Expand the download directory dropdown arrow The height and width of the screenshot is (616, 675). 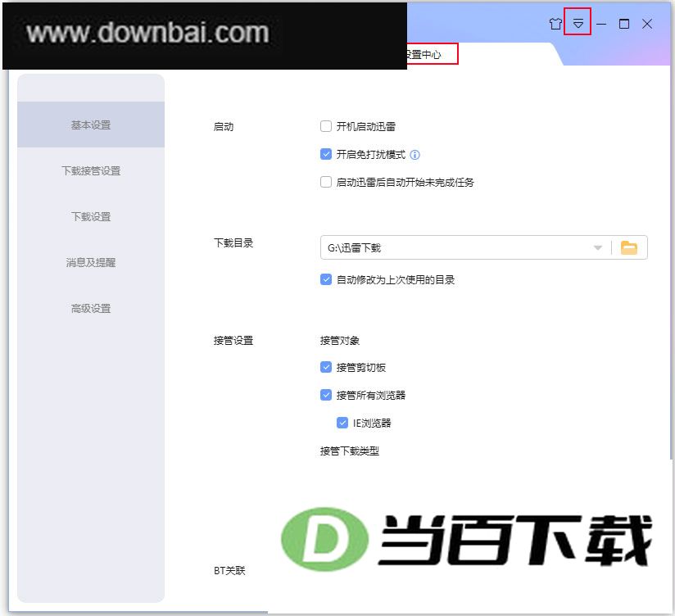point(597,247)
